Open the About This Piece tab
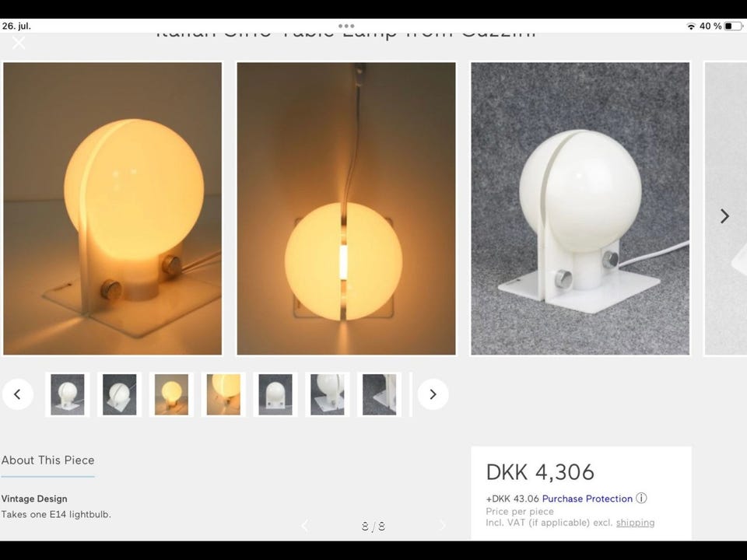The image size is (747, 560). pos(47,460)
